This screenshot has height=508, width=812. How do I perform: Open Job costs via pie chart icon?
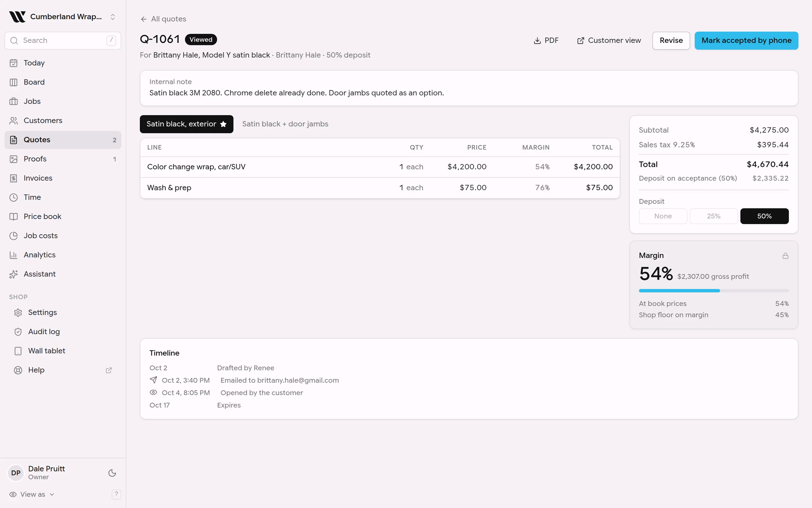pos(14,236)
